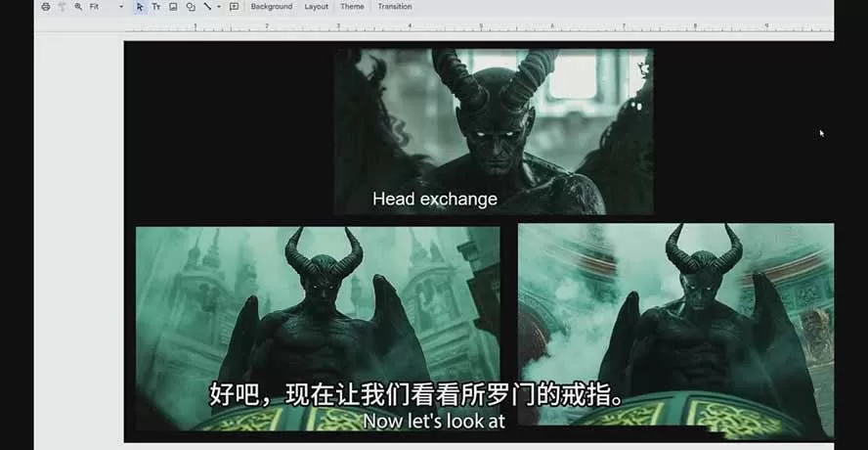Select the Shape tool
Viewport: 868px width, 450px height.
point(191,7)
